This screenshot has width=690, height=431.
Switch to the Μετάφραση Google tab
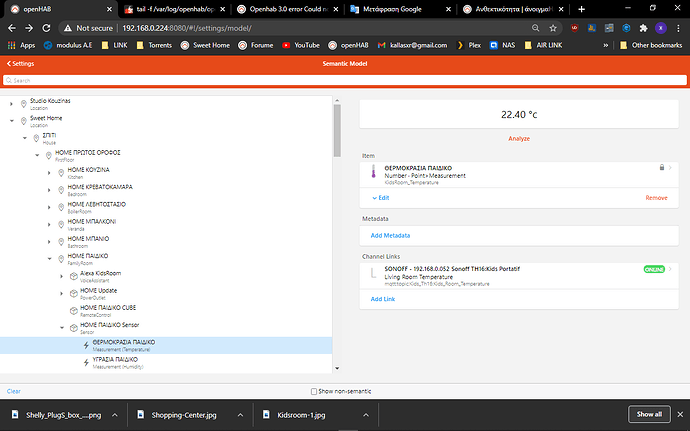tap(398, 9)
